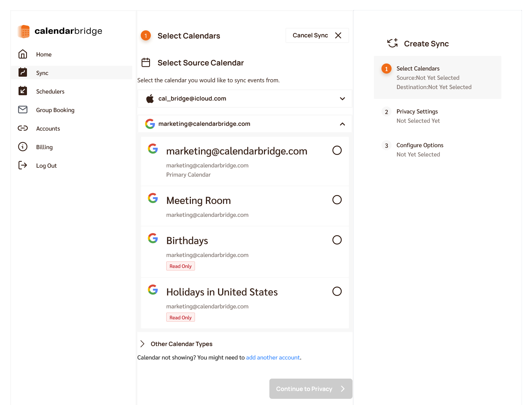Click the orange step 1 badge beside Select Calendars heading
Screen dimensions: 532x405
(x=146, y=35)
